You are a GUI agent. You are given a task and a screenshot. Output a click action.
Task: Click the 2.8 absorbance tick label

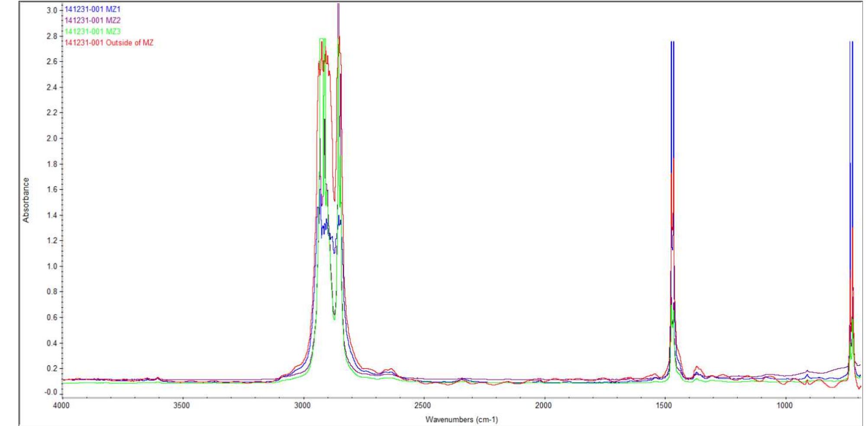(52, 36)
